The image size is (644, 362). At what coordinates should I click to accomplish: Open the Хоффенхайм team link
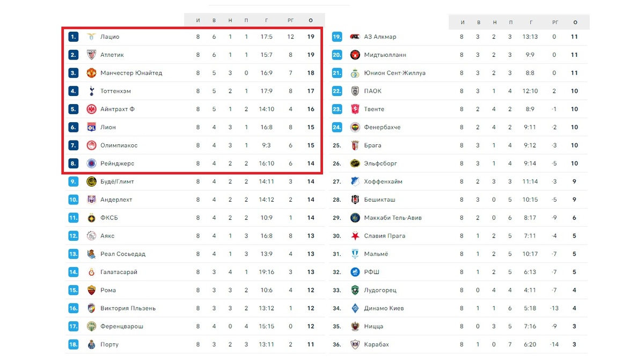click(x=383, y=181)
